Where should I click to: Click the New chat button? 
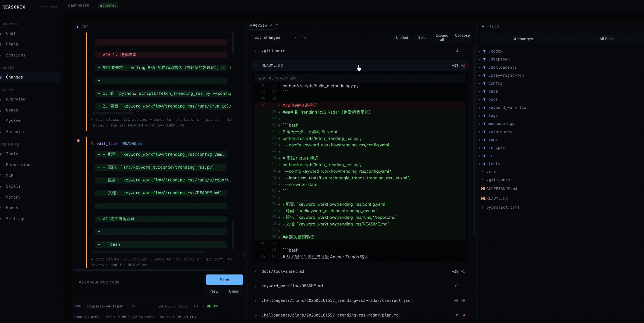click(214, 291)
